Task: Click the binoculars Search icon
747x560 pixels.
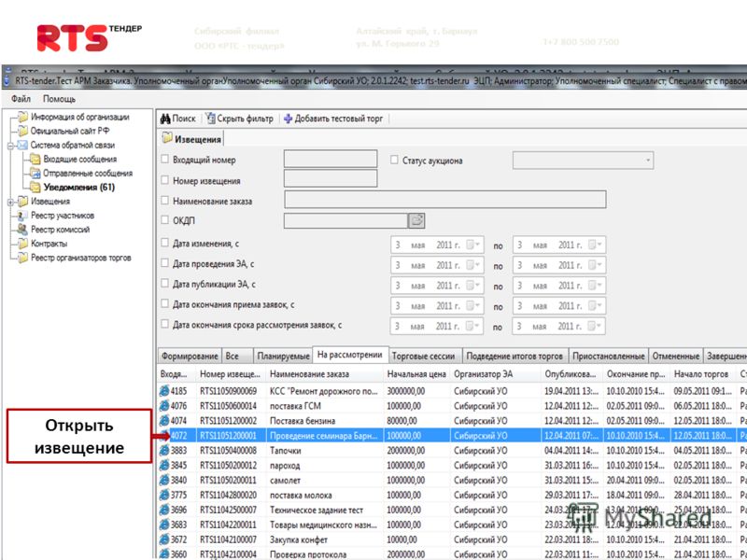Action: point(165,119)
